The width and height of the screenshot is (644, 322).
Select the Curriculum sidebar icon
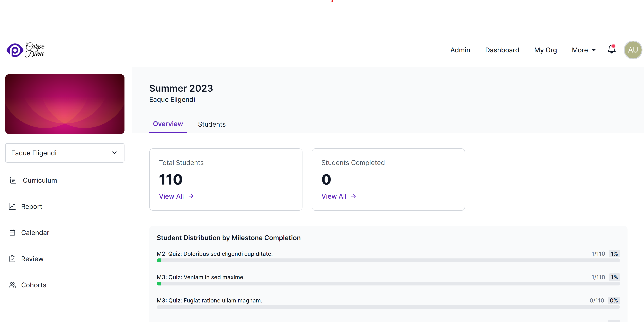click(x=13, y=180)
